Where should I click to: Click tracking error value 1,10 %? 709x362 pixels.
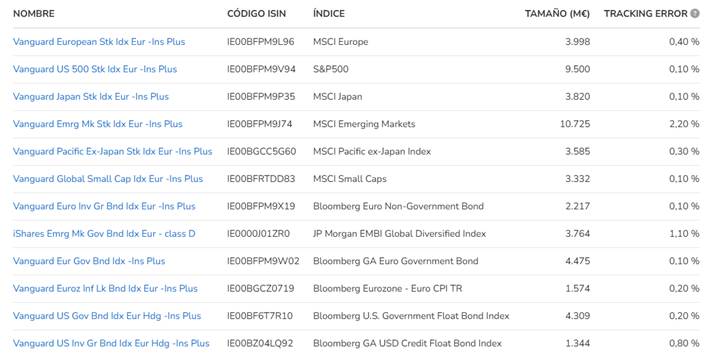684,234
